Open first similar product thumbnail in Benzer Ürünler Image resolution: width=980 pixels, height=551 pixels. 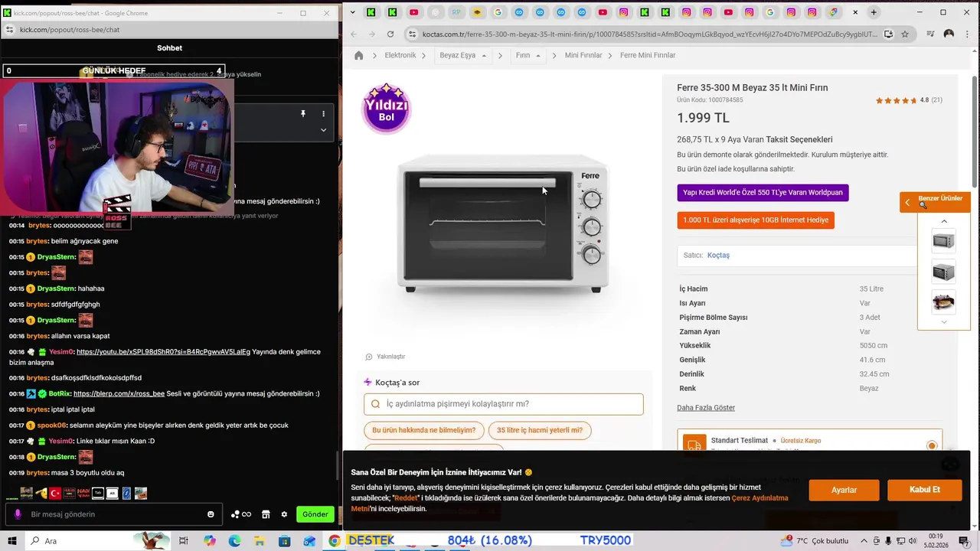944,242
